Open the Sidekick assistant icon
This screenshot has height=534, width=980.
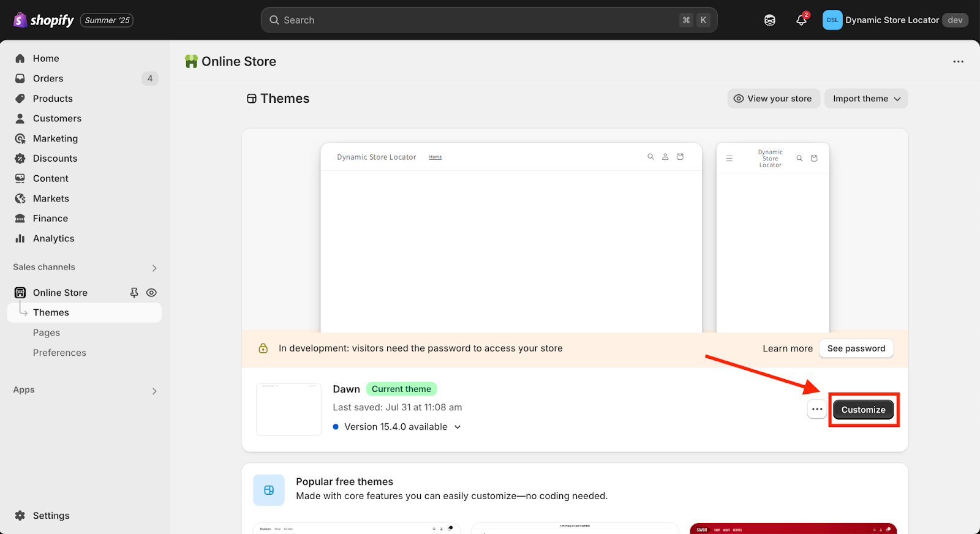[x=770, y=20]
